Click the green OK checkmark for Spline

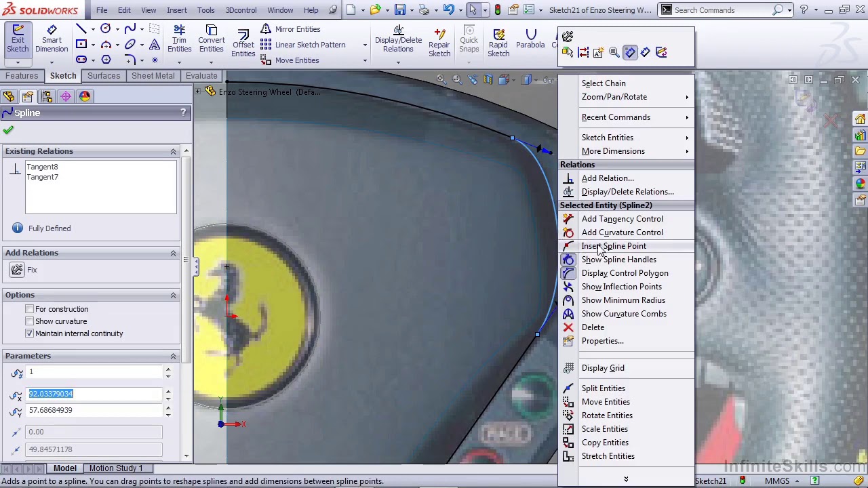pyautogui.click(x=8, y=129)
